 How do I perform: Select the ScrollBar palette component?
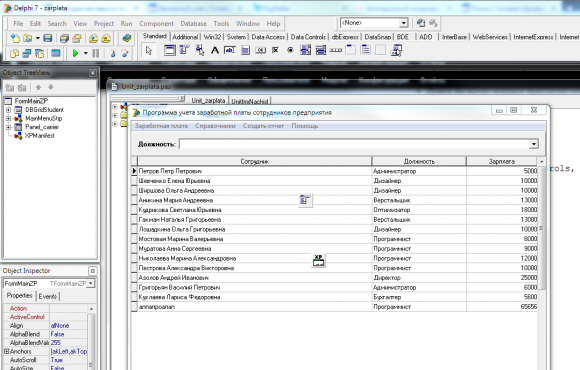336,50
